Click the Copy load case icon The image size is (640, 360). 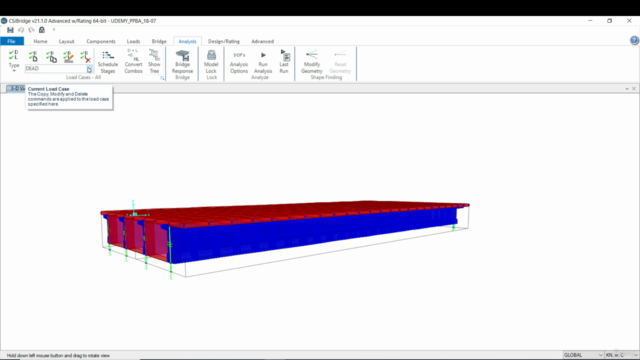(x=51, y=56)
